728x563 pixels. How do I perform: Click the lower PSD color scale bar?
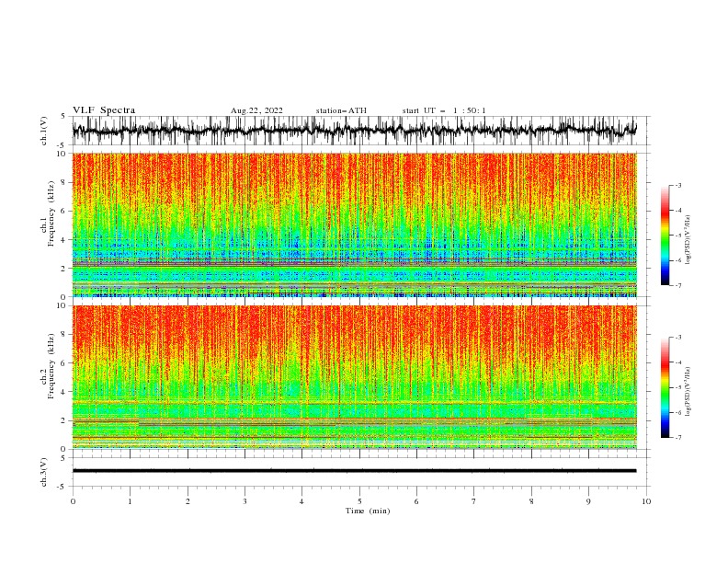[665, 387]
